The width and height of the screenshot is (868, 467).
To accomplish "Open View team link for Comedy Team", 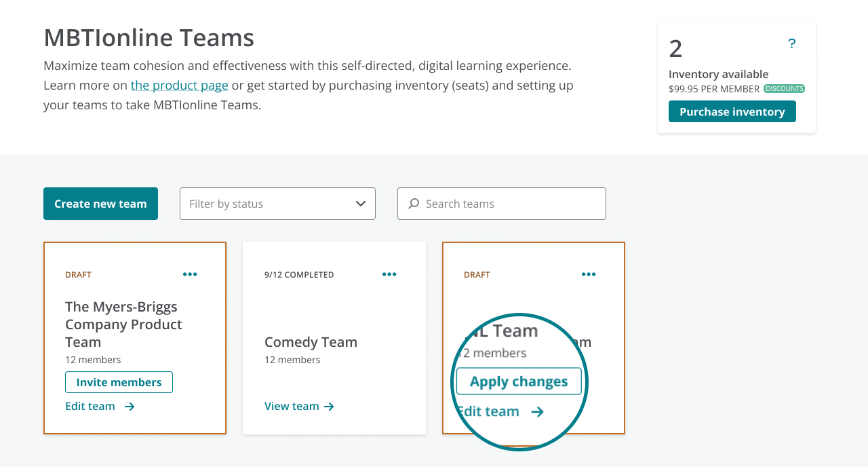I will [299, 407].
